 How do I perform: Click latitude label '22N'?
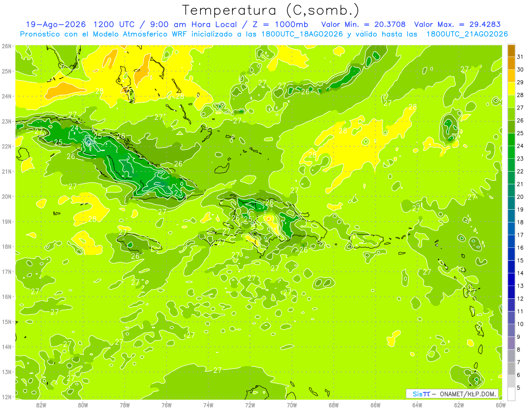tap(7, 146)
